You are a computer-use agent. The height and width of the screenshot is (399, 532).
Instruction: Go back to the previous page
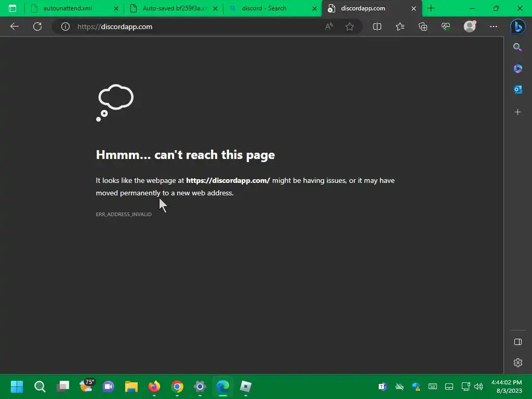15,26
